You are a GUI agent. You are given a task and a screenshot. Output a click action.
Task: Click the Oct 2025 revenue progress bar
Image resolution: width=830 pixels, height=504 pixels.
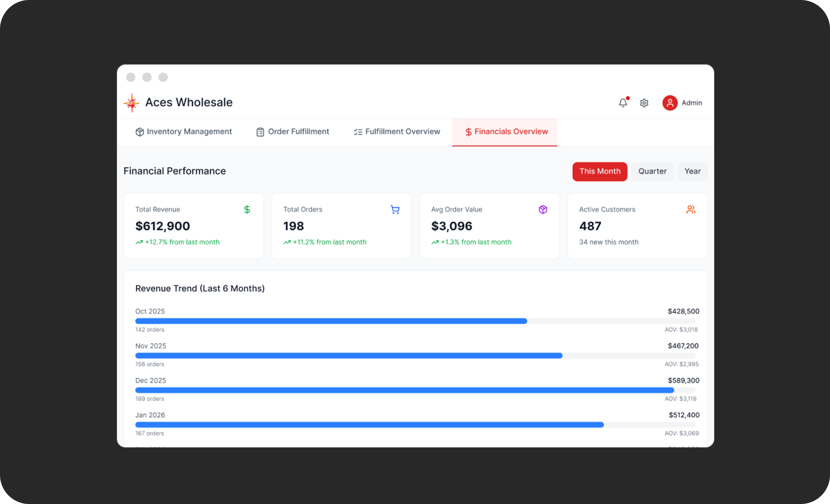[331, 321]
